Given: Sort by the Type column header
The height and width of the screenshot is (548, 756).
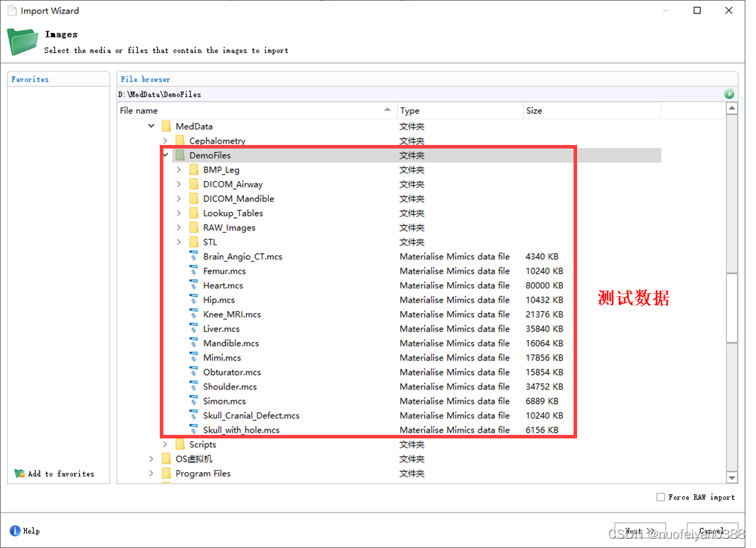Looking at the screenshot, I should [x=460, y=110].
